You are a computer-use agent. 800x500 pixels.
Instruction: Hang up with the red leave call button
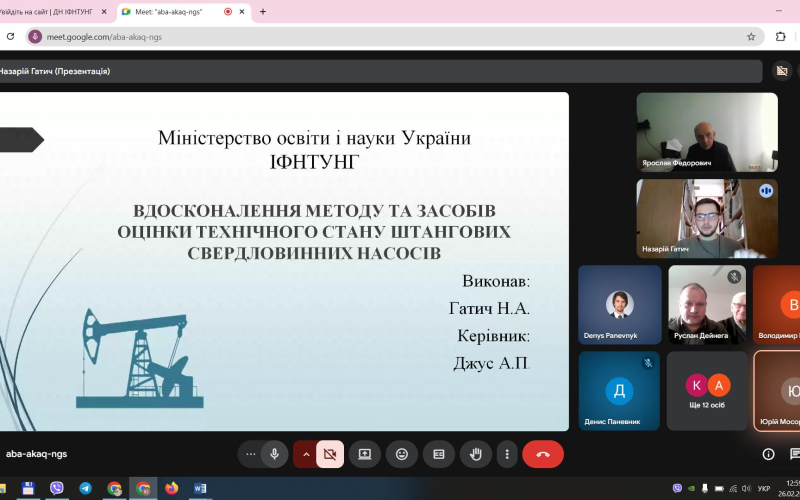click(543, 454)
